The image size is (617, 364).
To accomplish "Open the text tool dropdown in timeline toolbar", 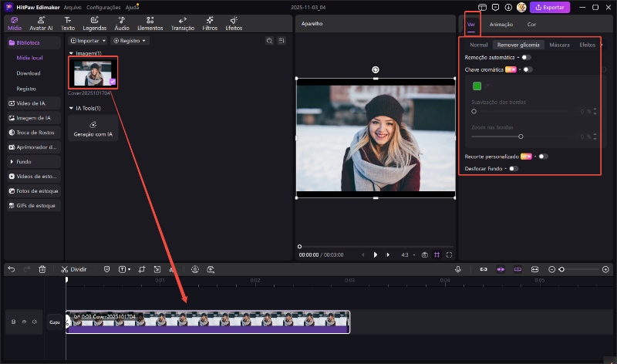I will [124, 269].
